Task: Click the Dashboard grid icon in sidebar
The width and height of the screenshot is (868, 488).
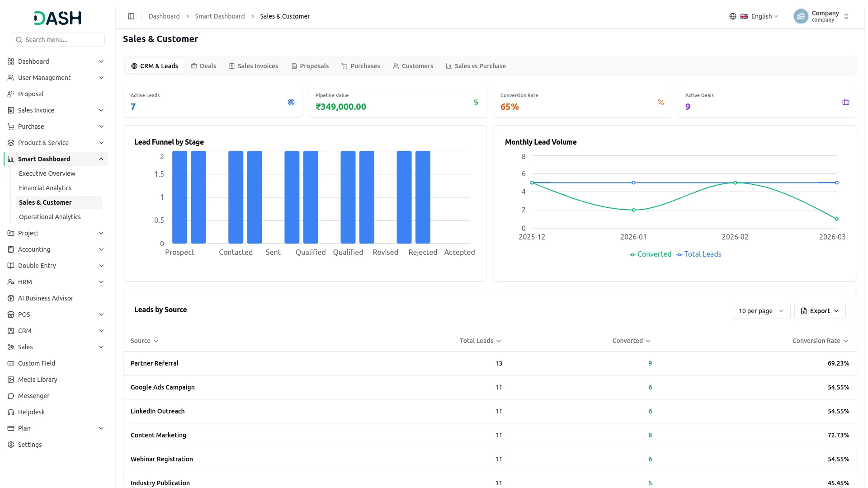Action: pyautogui.click(x=11, y=61)
